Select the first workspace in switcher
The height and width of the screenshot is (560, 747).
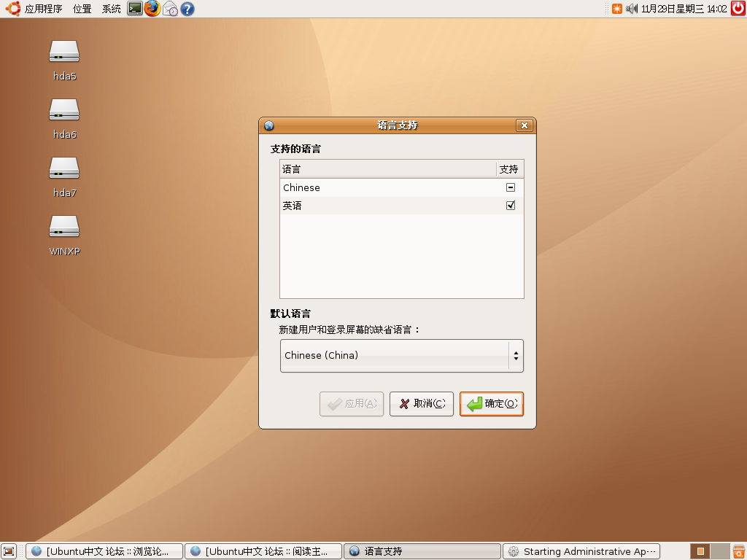coord(700,551)
